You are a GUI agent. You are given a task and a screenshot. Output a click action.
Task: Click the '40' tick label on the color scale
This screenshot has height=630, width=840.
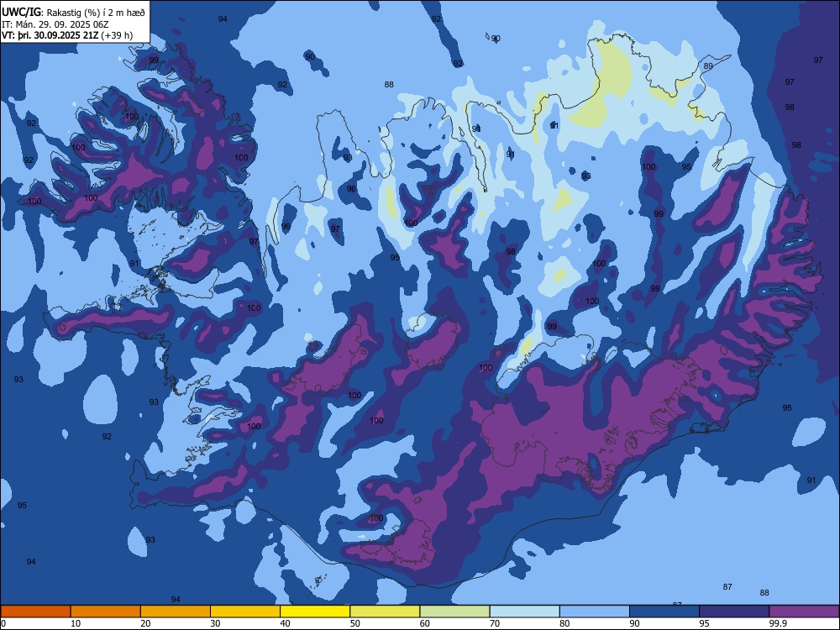click(x=285, y=623)
